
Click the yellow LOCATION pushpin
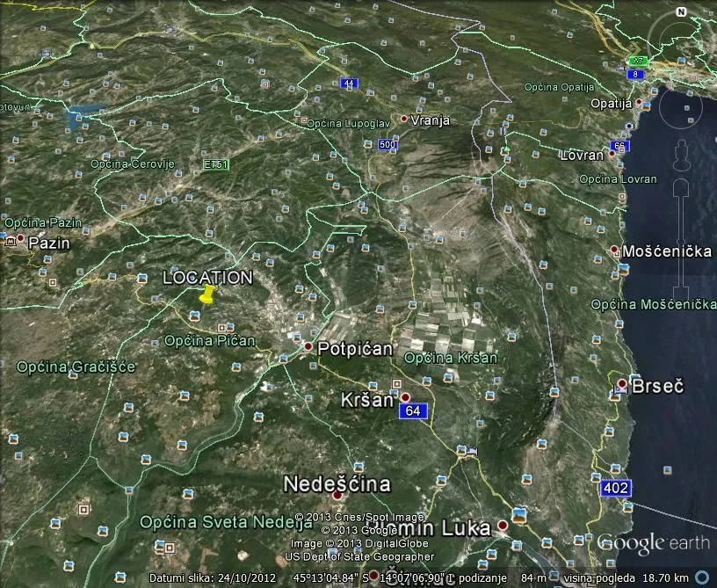coord(206,294)
